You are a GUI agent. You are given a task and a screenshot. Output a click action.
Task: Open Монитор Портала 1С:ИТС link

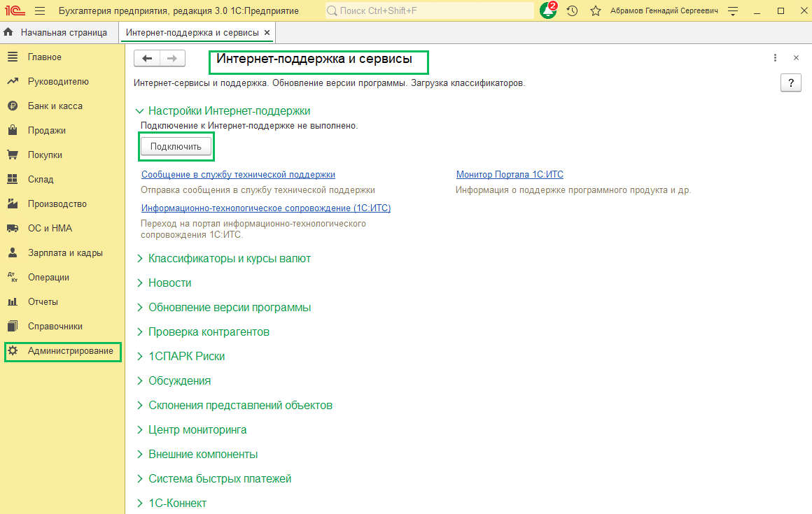(510, 175)
